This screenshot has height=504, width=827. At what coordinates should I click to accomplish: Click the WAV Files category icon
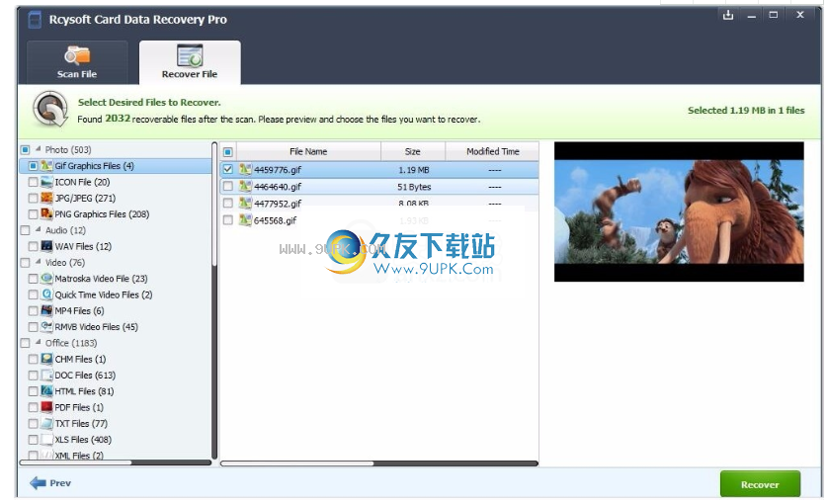point(47,246)
